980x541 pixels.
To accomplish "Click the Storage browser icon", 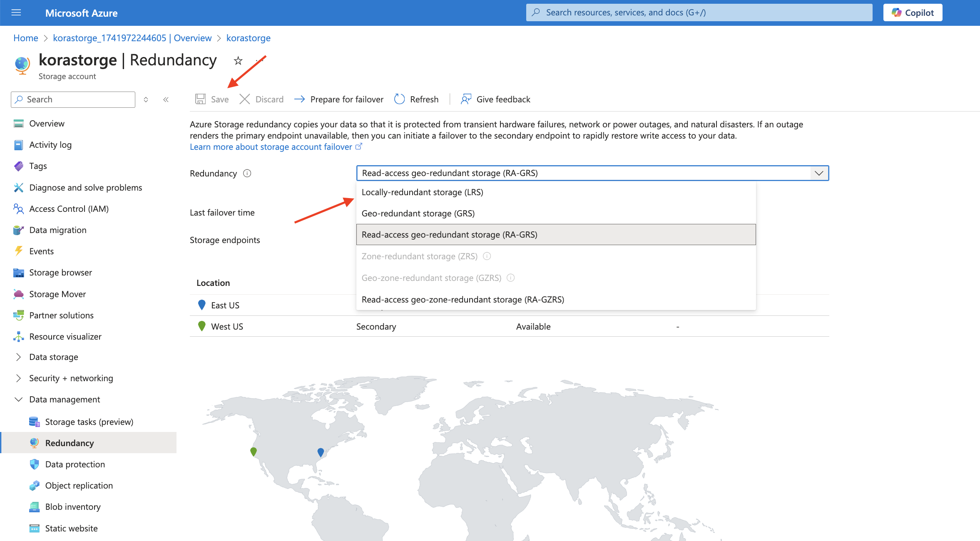I will (x=18, y=273).
